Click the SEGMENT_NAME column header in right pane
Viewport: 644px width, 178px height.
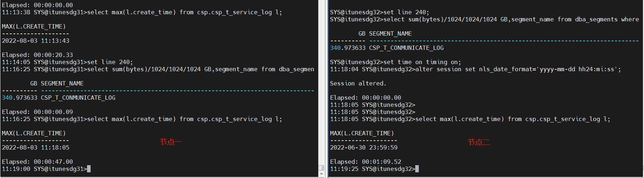pos(390,33)
